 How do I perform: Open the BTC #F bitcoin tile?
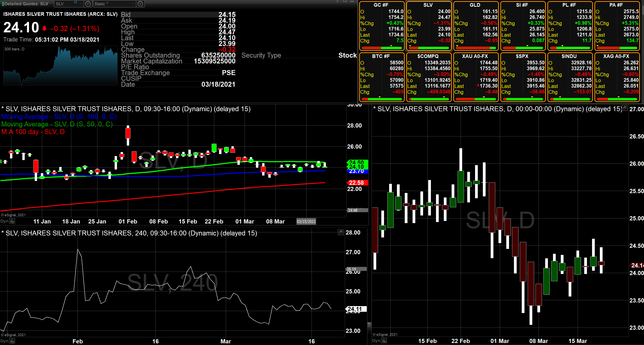point(381,77)
